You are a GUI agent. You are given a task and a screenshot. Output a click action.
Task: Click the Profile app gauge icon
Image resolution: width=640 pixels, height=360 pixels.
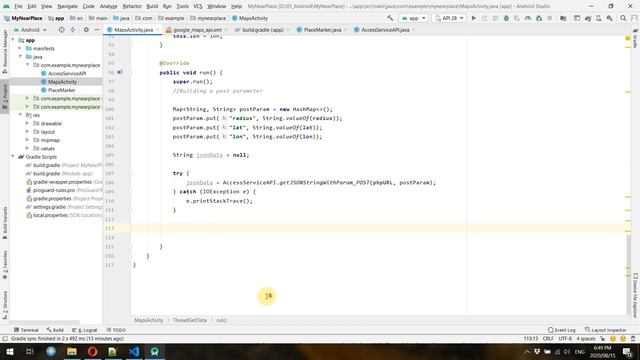(528, 18)
